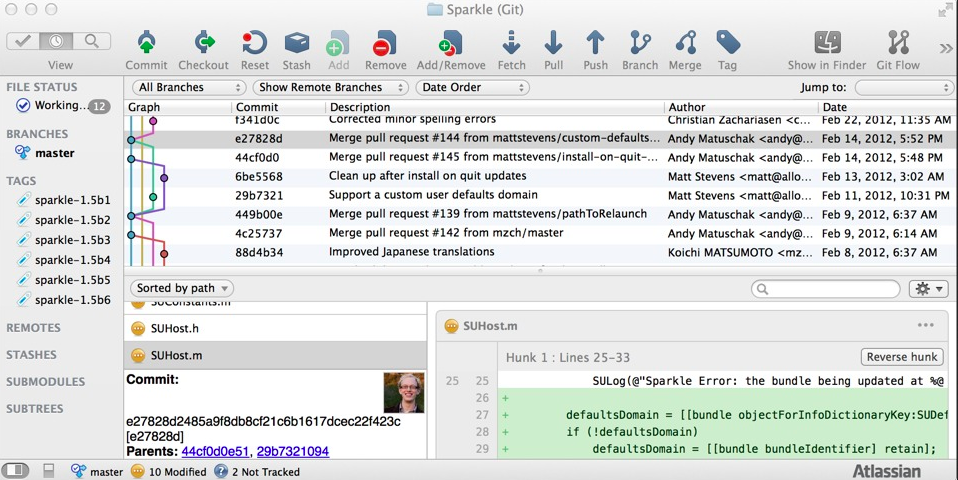The height and width of the screenshot is (480, 958).
Task: Click the Git Flow icon
Action: tap(898, 43)
